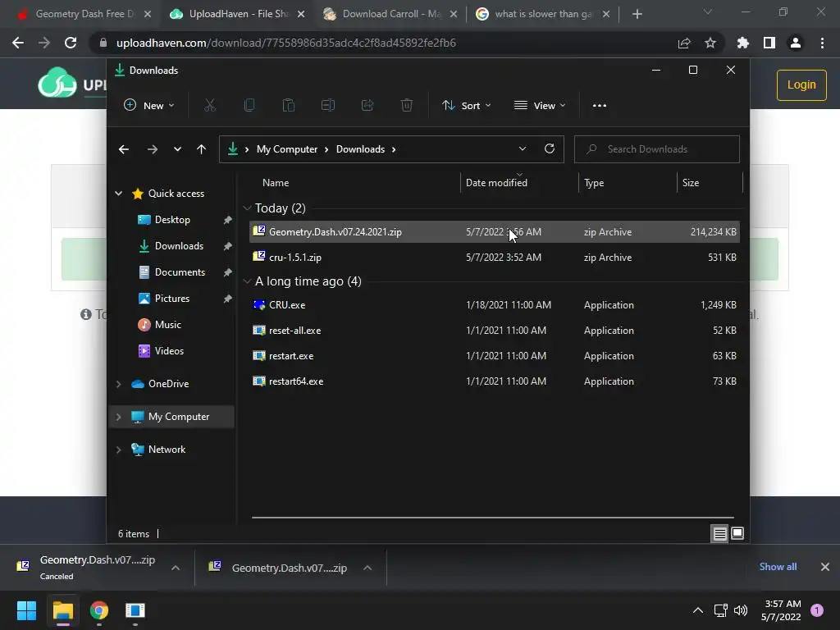Switch to what is slower Google tab

coord(543,14)
